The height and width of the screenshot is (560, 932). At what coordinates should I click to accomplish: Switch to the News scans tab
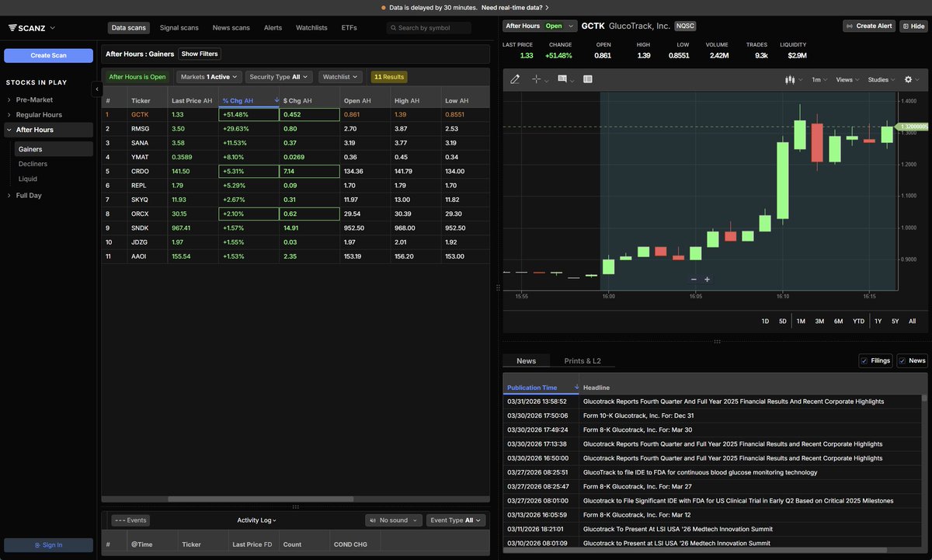coord(231,28)
